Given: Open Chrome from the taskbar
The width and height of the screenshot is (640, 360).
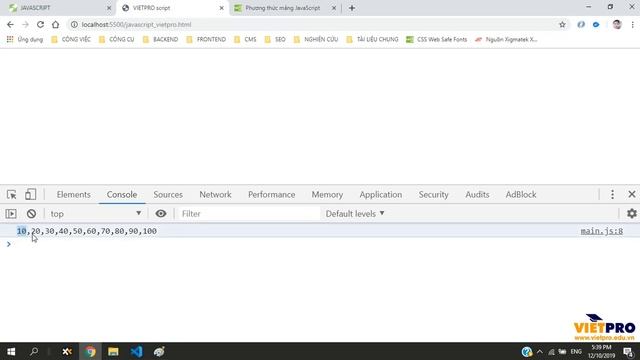Looking at the screenshot, I should pyautogui.click(x=90, y=351).
